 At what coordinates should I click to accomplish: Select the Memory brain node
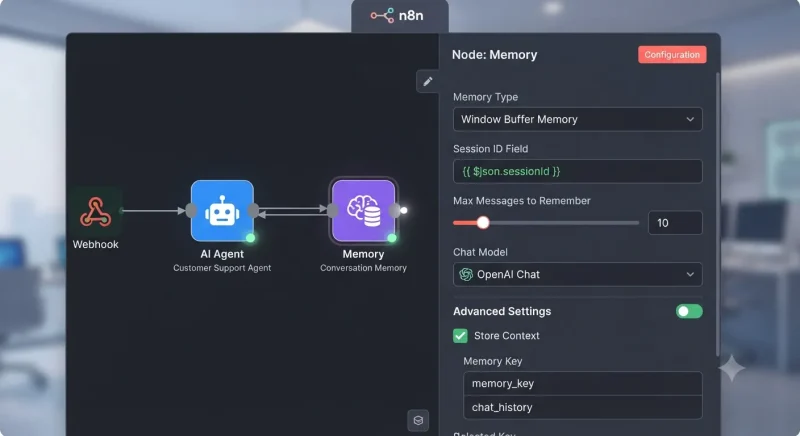coord(363,211)
